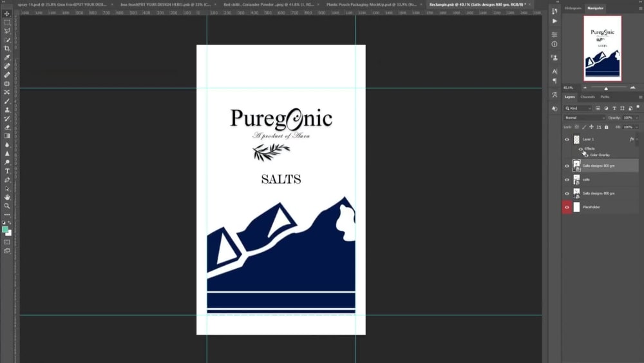Lock layer position icon
Viewport: 644px width, 363px height.
pos(591,127)
